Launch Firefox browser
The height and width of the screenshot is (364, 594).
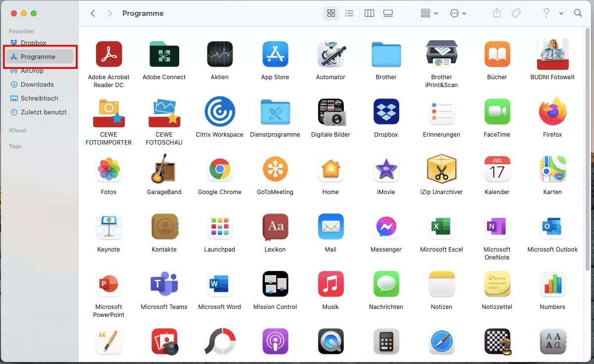553,111
